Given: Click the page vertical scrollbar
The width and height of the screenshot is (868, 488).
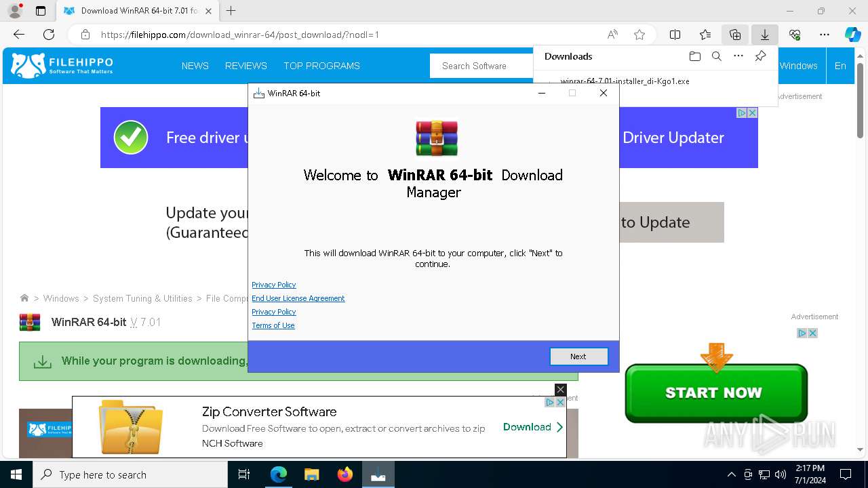Looking at the screenshot, I should 860,102.
